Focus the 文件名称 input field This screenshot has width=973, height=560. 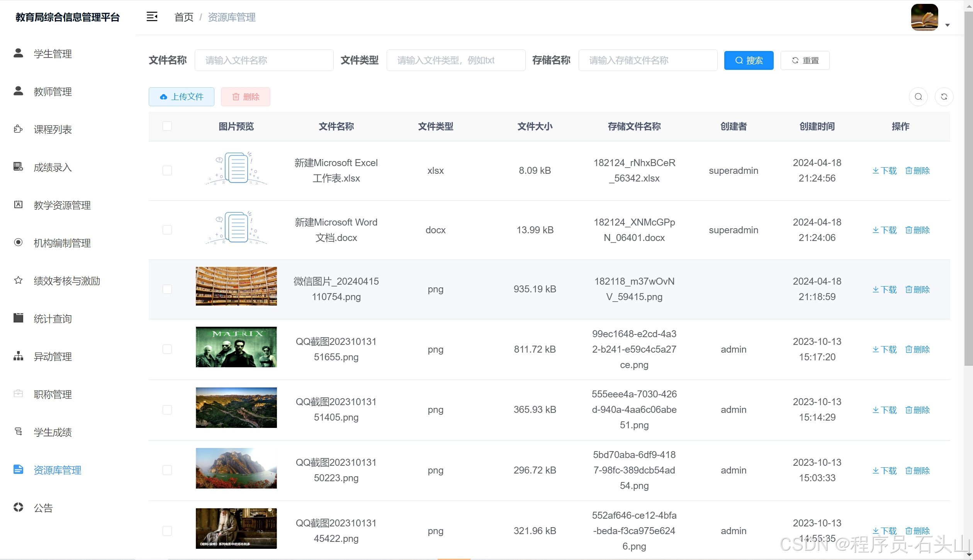click(264, 60)
